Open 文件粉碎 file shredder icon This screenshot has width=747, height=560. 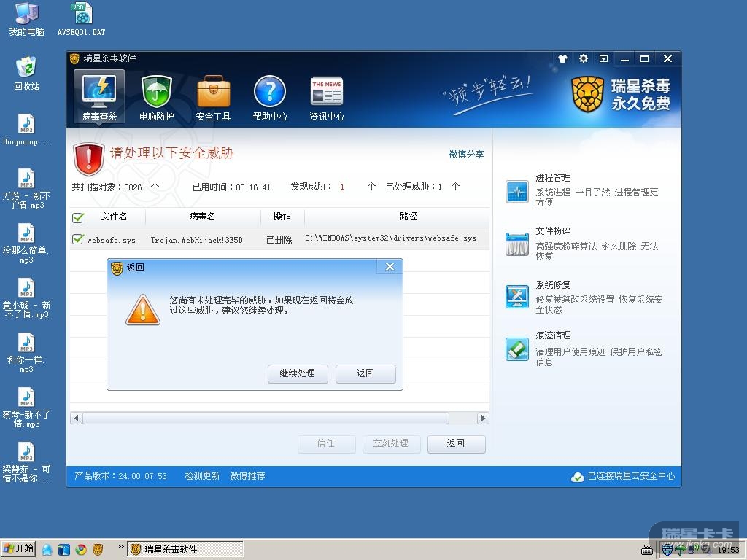(x=517, y=244)
